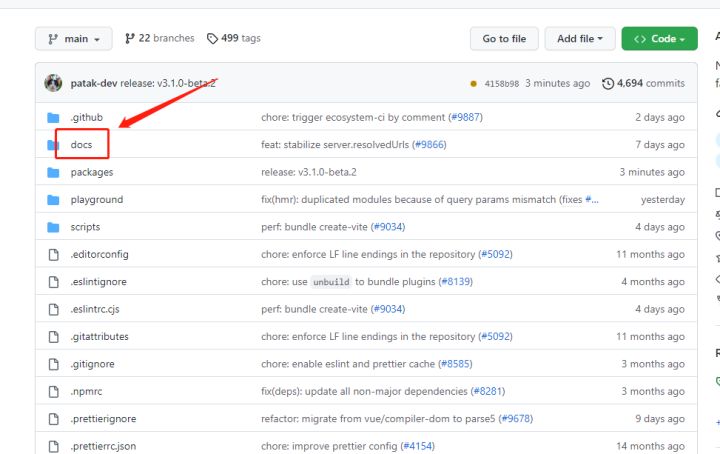Click 'chore: use unbuild to bundle plugins' message

pyautogui.click(x=348, y=282)
